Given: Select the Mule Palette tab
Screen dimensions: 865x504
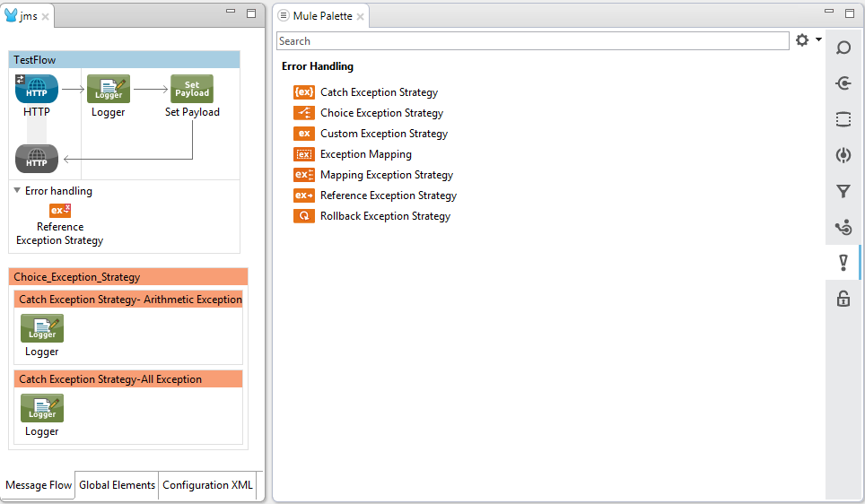Looking at the screenshot, I should [x=322, y=16].
